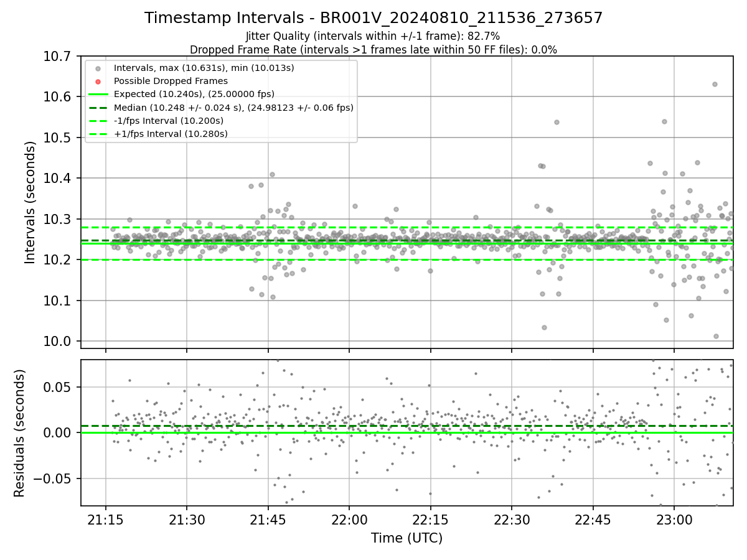Select the Dropped Frame Rate 0.0% subtitle
Screen dimensions: 747x560
click(374, 49)
